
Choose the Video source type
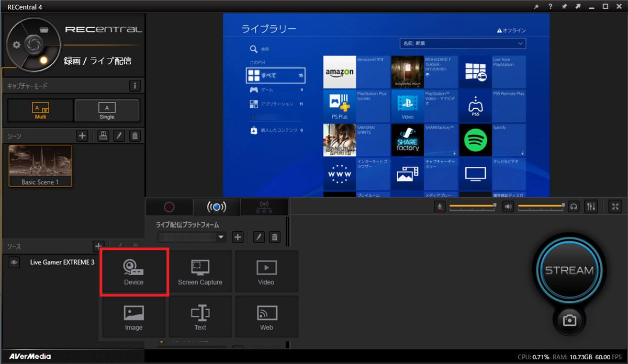coord(266,271)
